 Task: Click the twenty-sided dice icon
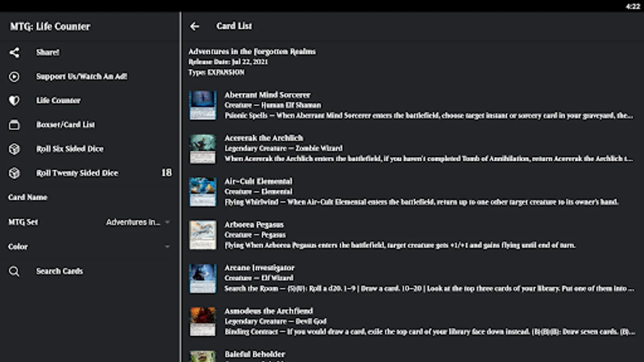point(14,173)
